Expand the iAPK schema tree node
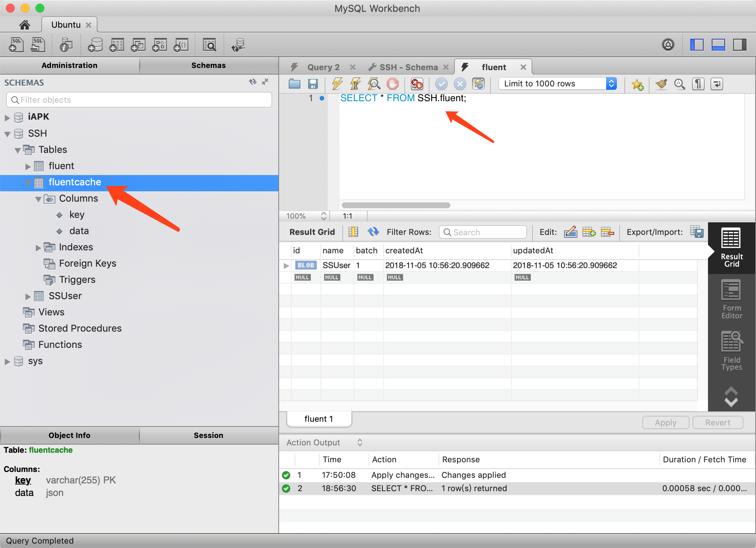Screen dimensions: 756x548 pos(7,117)
